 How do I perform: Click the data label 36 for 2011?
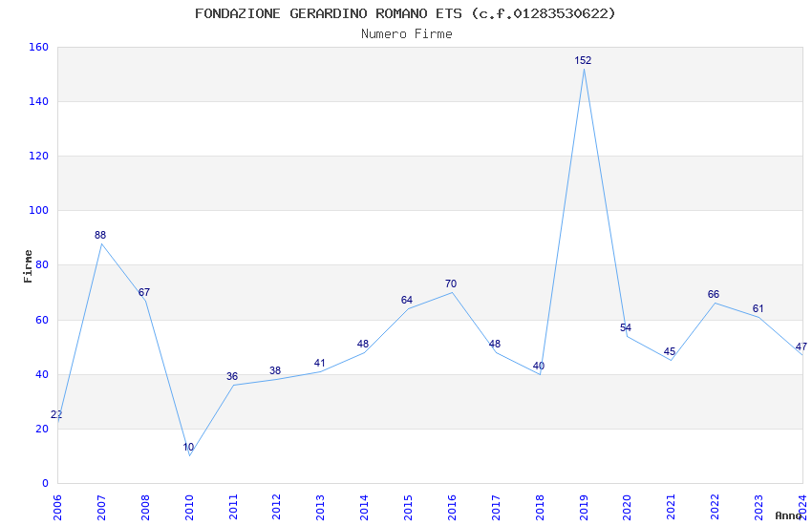[232, 376]
